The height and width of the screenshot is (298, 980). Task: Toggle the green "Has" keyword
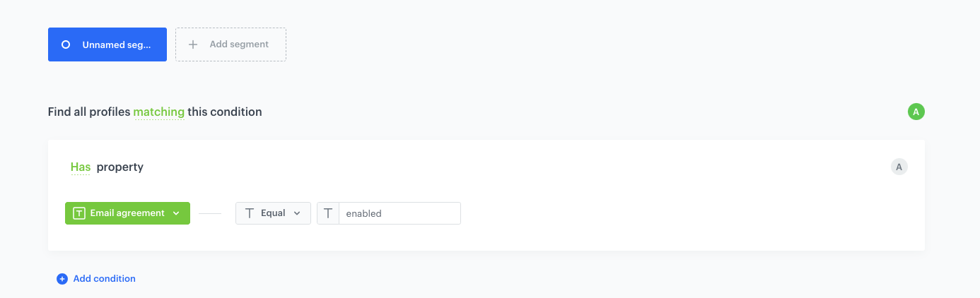click(81, 167)
